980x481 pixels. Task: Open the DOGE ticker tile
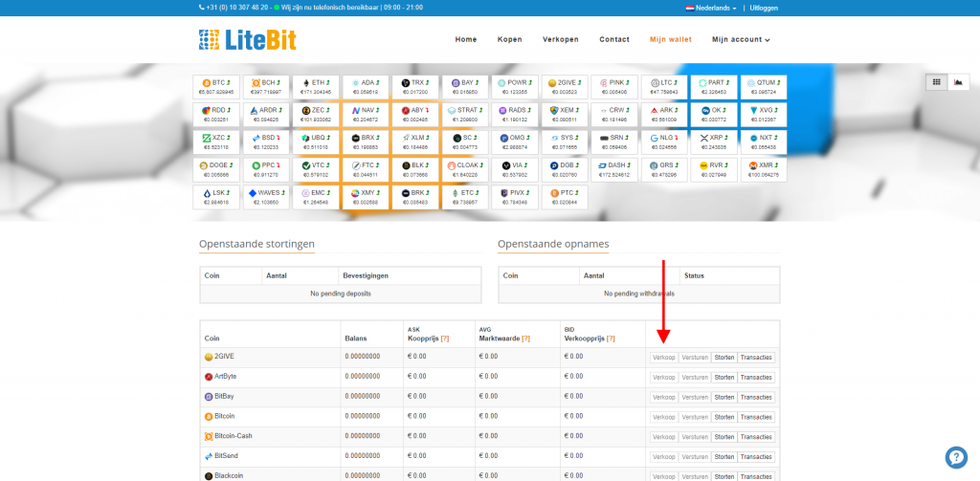216,169
